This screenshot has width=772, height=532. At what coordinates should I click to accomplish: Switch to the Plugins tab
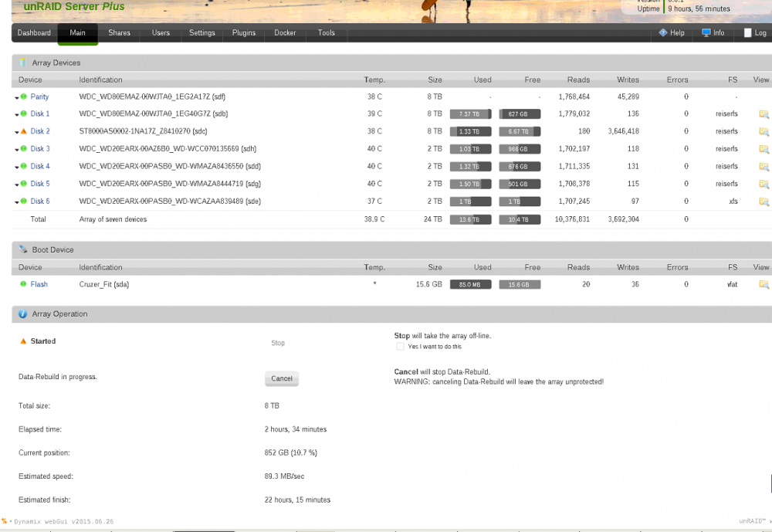click(244, 33)
